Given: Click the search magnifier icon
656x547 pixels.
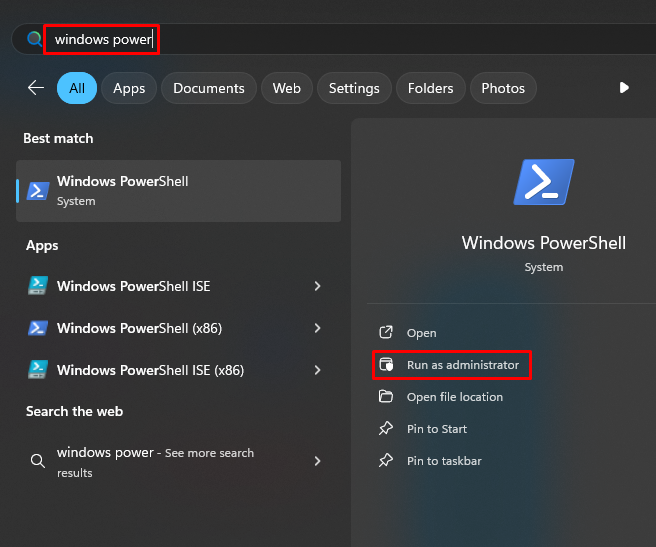Looking at the screenshot, I should (34, 39).
